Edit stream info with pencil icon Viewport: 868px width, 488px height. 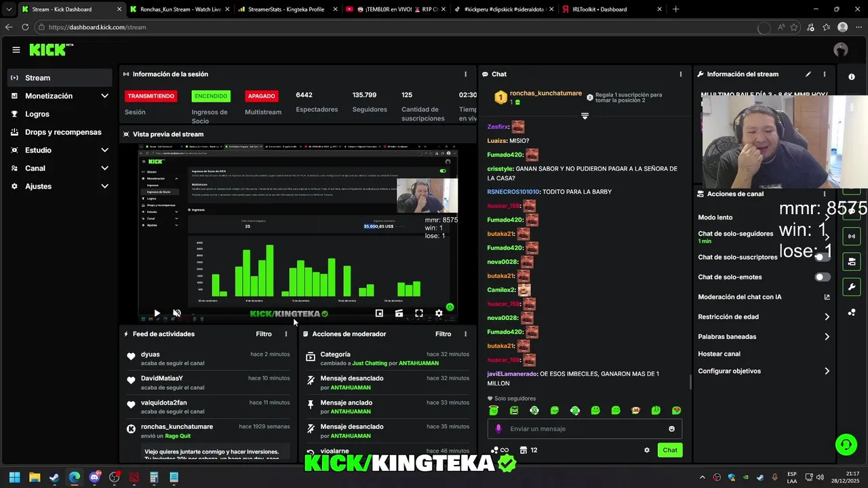(808, 74)
